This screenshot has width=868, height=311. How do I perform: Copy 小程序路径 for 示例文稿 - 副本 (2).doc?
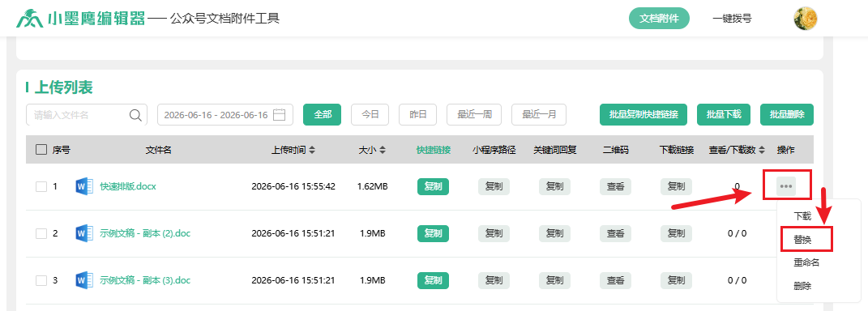494,233
